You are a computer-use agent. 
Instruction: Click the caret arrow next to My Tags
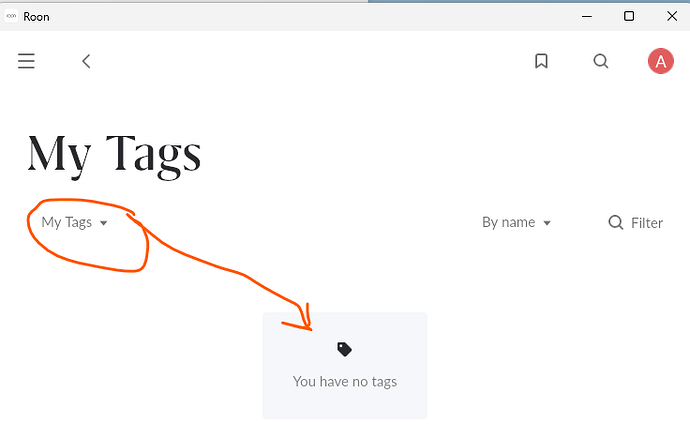pyautogui.click(x=103, y=223)
